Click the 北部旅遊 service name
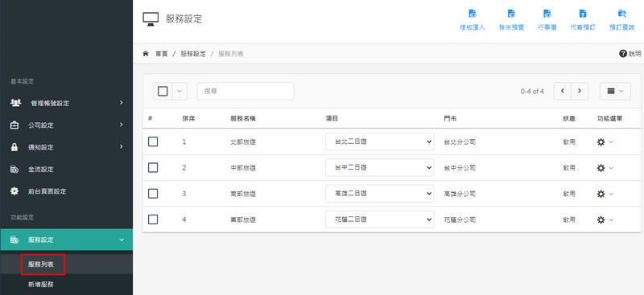This screenshot has height=295, width=644. click(x=243, y=142)
